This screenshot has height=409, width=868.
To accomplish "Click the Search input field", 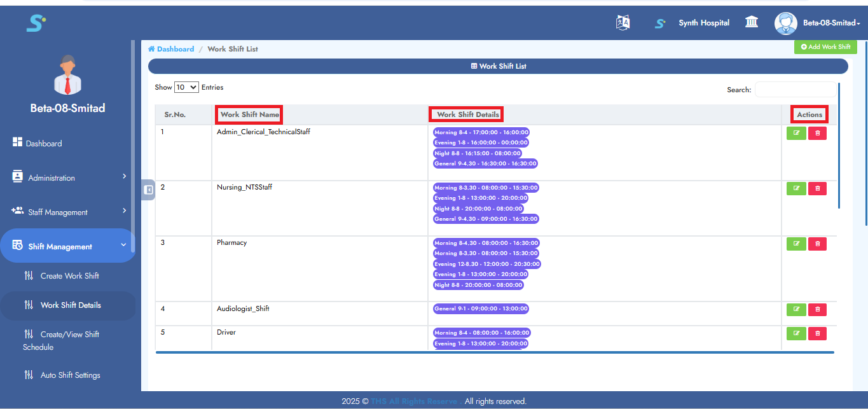I will (x=795, y=90).
